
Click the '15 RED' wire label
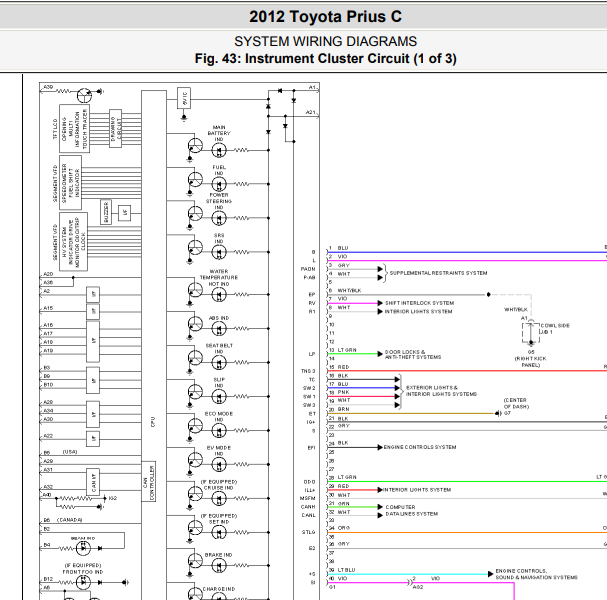339,367
